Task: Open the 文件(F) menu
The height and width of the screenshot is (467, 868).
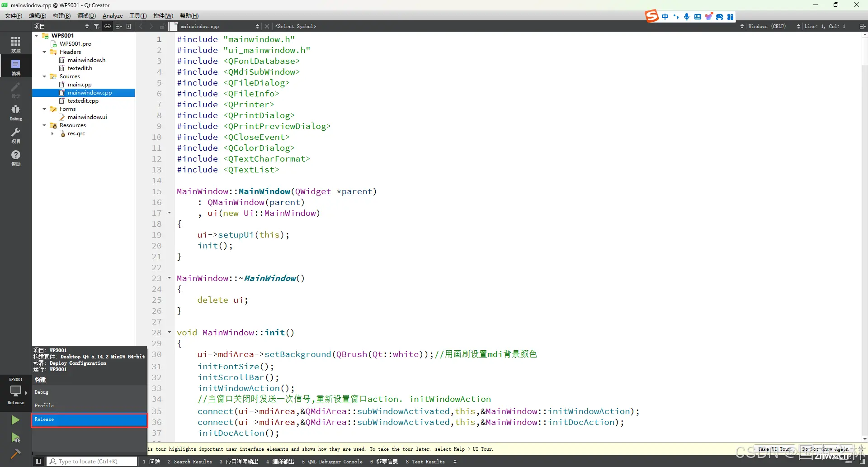Action: (x=14, y=15)
